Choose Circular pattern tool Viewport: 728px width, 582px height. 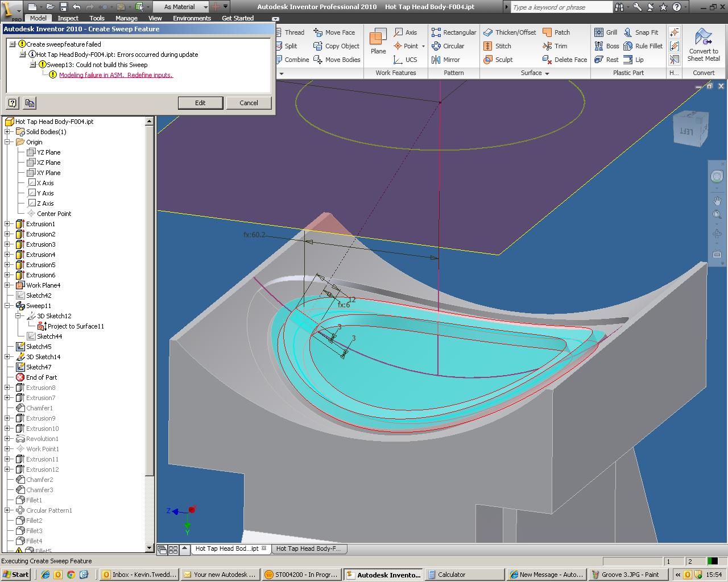(448, 46)
